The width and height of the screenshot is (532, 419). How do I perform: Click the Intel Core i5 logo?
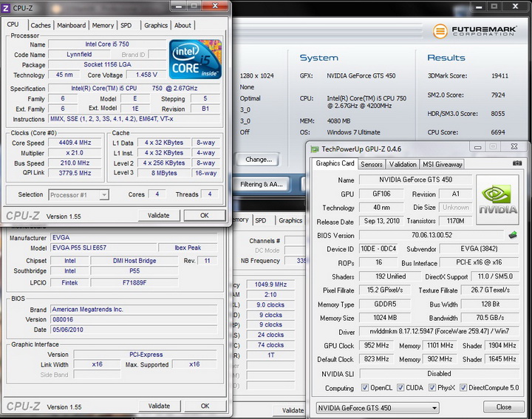tap(195, 59)
